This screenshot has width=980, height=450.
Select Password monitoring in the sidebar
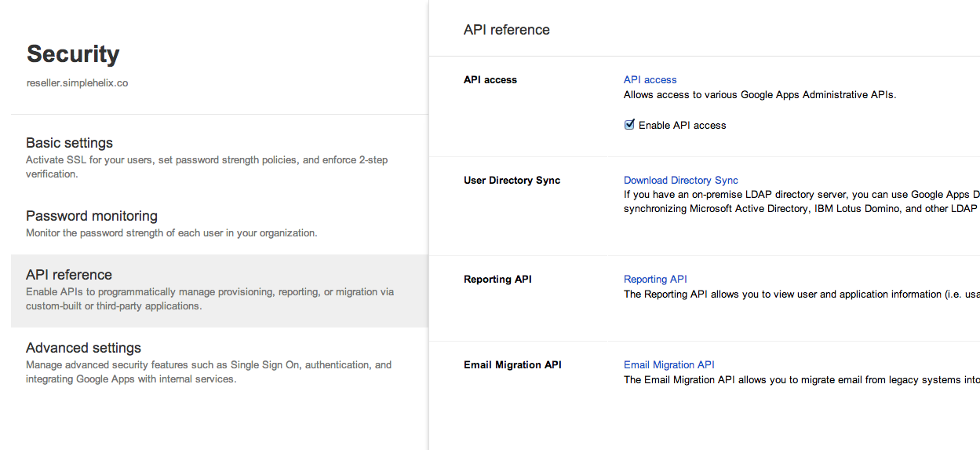tap(92, 216)
